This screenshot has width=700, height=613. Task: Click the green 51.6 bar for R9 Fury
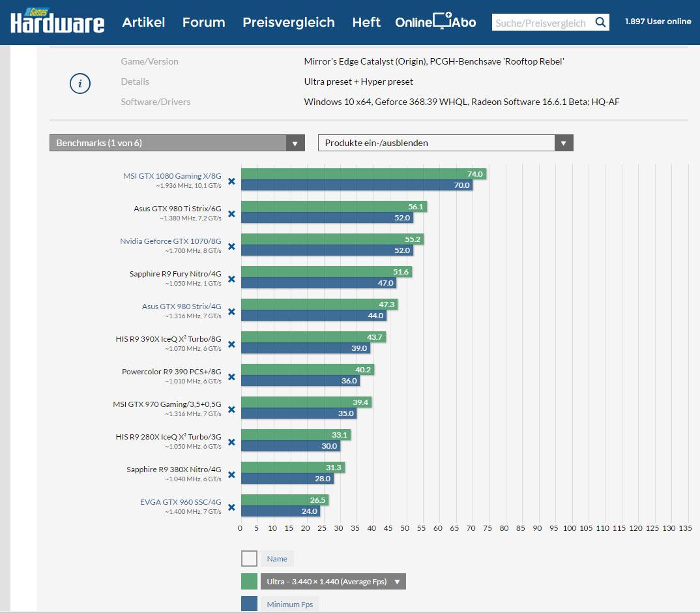point(327,272)
